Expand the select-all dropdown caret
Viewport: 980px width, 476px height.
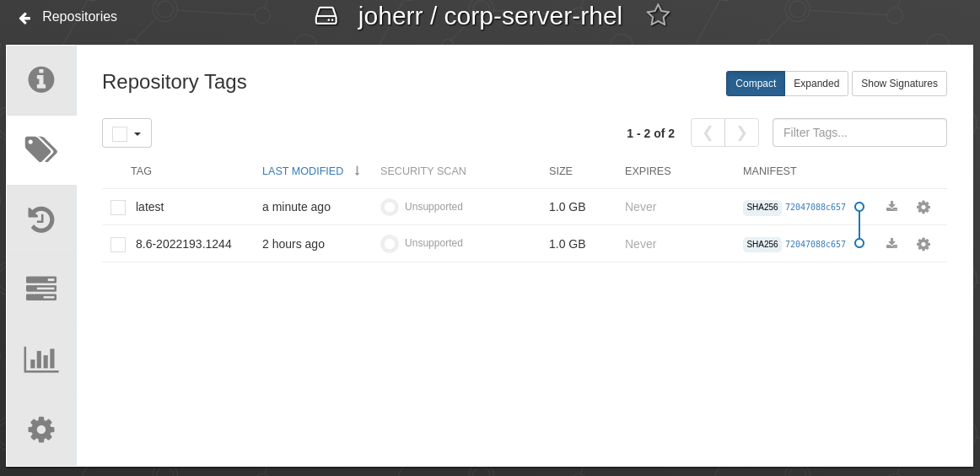(x=137, y=133)
